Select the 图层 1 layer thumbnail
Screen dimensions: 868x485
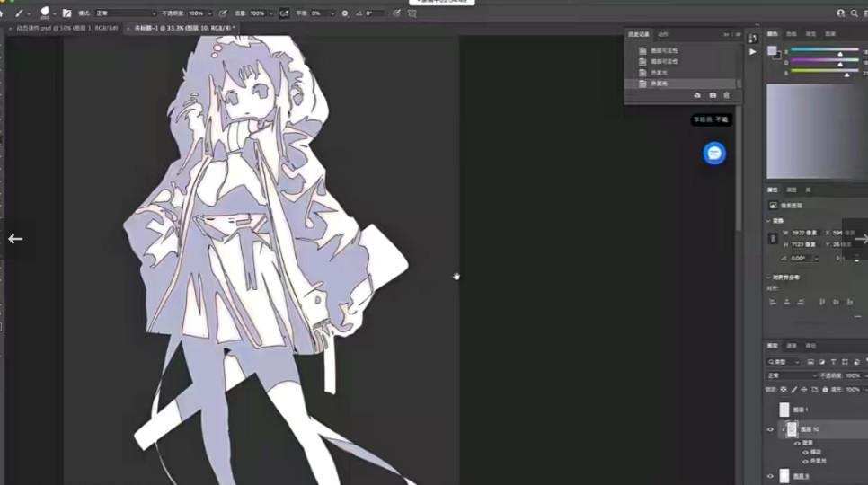(x=784, y=410)
